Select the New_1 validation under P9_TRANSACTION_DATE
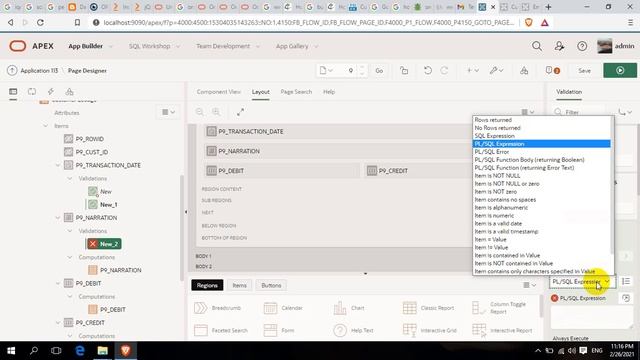The image size is (640, 360). [x=109, y=204]
